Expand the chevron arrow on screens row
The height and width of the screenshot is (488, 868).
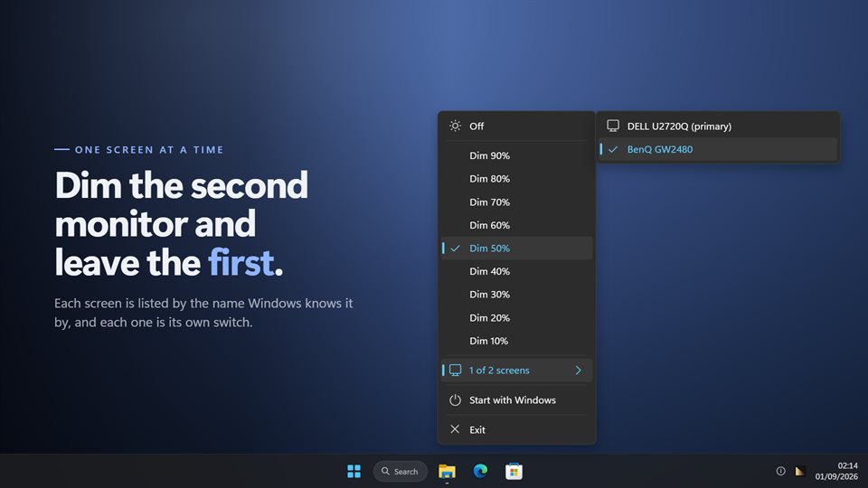(x=578, y=371)
